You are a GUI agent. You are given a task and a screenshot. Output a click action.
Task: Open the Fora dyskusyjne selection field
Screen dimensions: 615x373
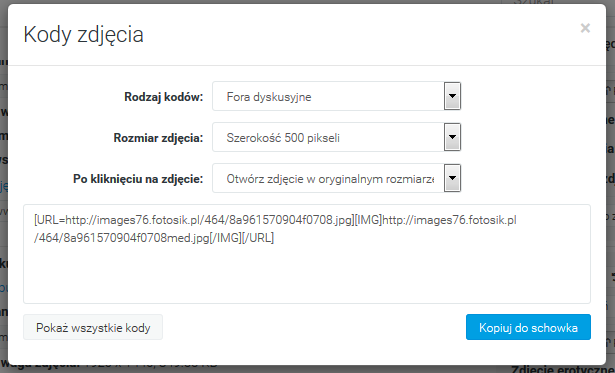point(337,96)
